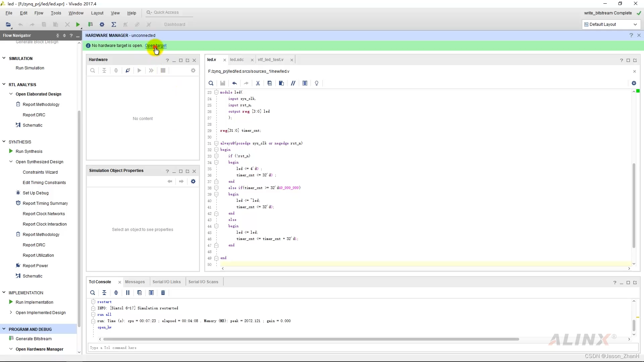Click the Sigma reports icon in main toolbar
Image resolution: width=644 pixels, height=362 pixels.
pyautogui.click(x=114, y=24)
